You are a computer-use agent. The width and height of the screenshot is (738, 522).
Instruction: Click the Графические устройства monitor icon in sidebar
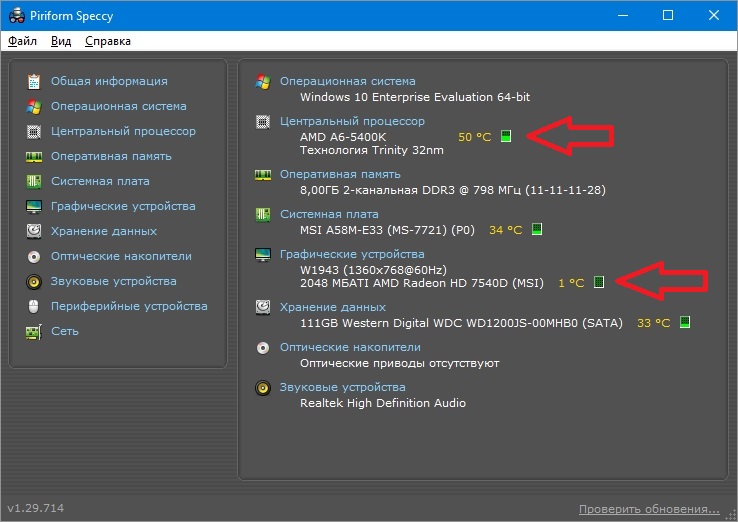[34, 206]
